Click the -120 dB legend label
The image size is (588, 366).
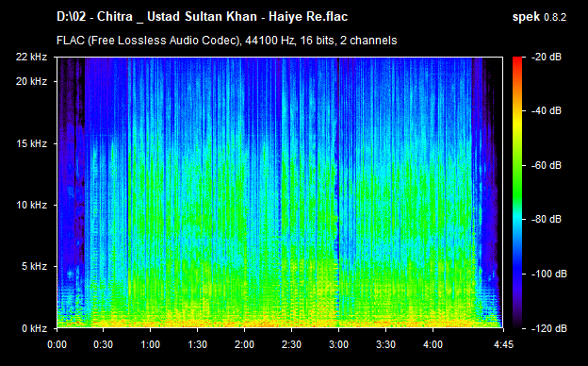549,328
